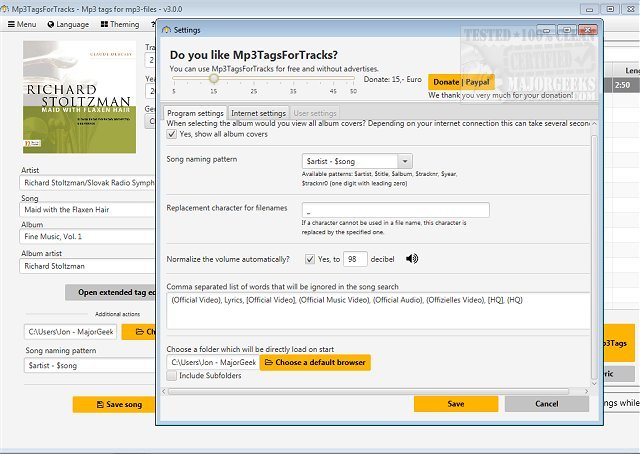Click the ignored words list text area
The image size is (640, 454).
pyautogui.click(x=378, y=311)
